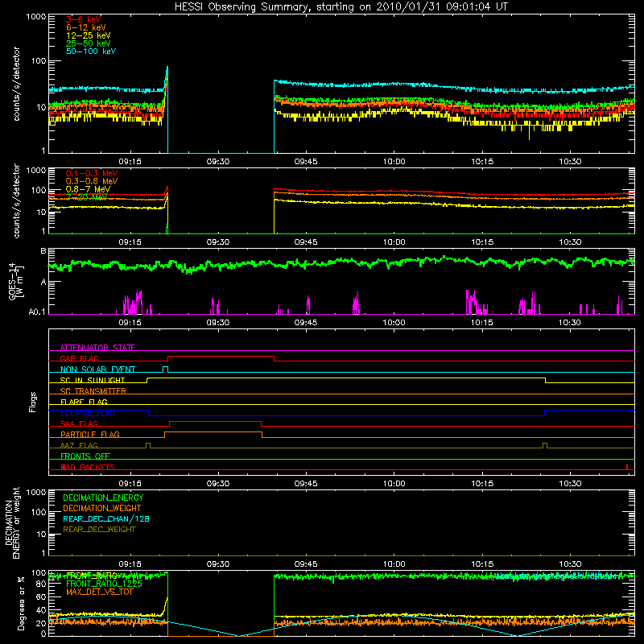Select the REAR_DEC_CHAN/128 legend label

point(106,518)
